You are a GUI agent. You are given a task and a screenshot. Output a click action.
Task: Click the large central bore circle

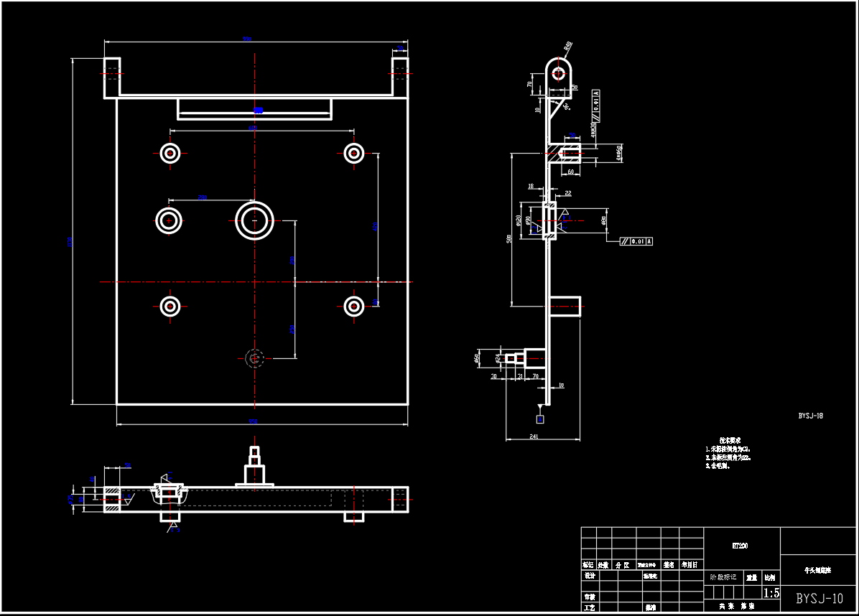coord(255,220)
